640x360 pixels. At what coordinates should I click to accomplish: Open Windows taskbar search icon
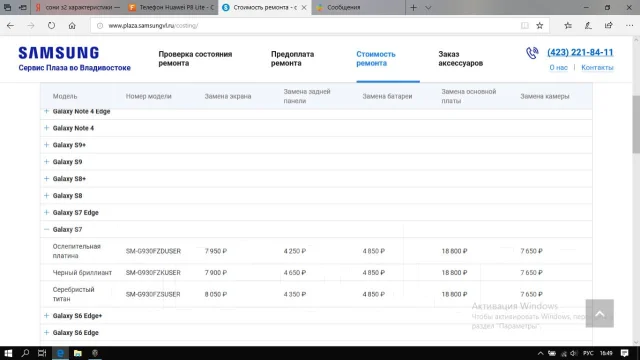pyautogui.click(x=25, y=353)
